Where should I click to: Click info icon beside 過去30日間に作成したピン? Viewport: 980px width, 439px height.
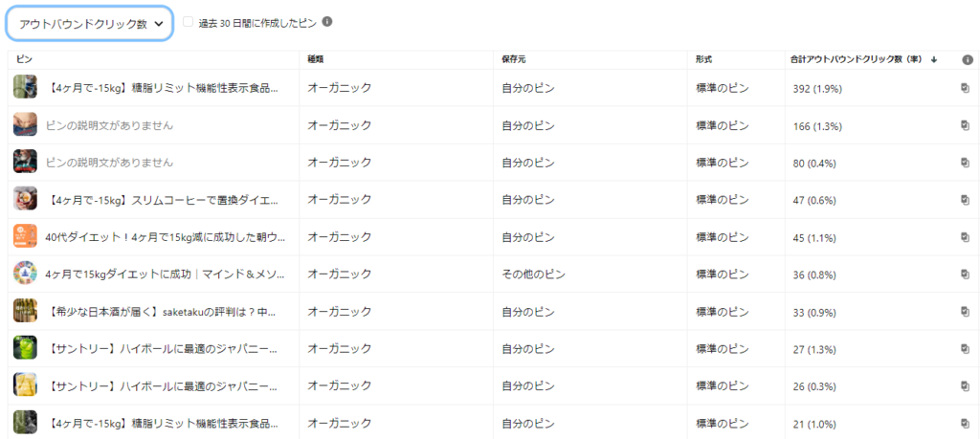point(327,22)
